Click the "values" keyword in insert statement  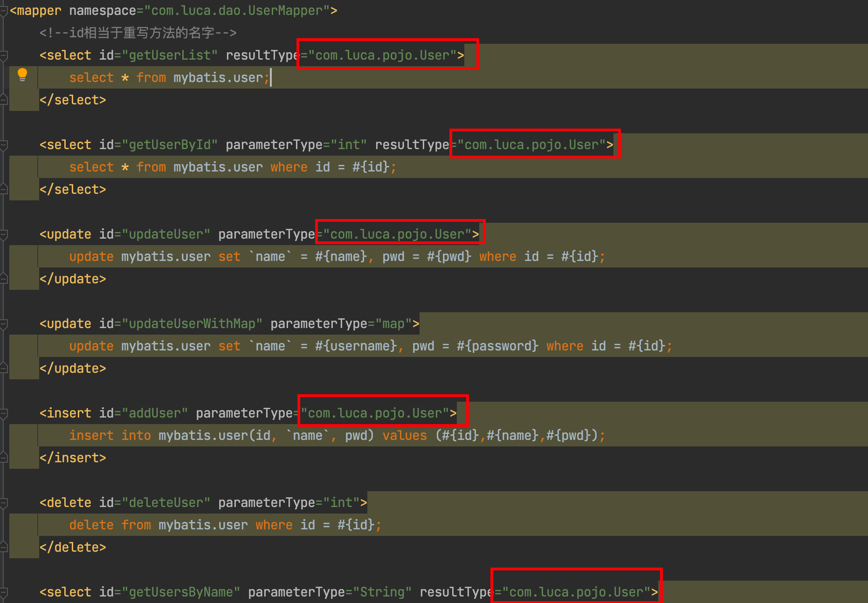[405, 436]
